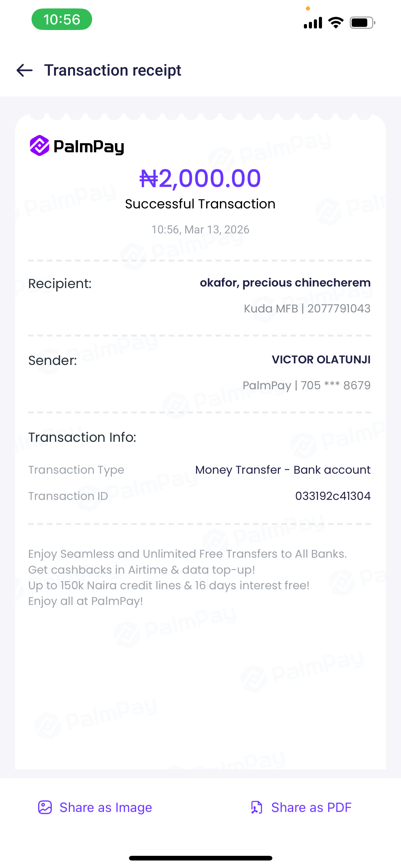Tap the Money Transfer - Bank account text
The height and width of the screenshot is (868, 401).
[x=283, y=470]
